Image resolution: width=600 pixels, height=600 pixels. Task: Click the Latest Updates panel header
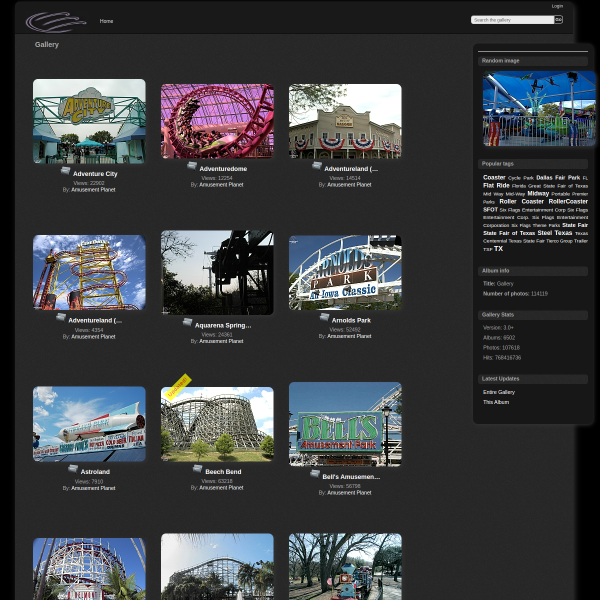(x=533, y=379)
